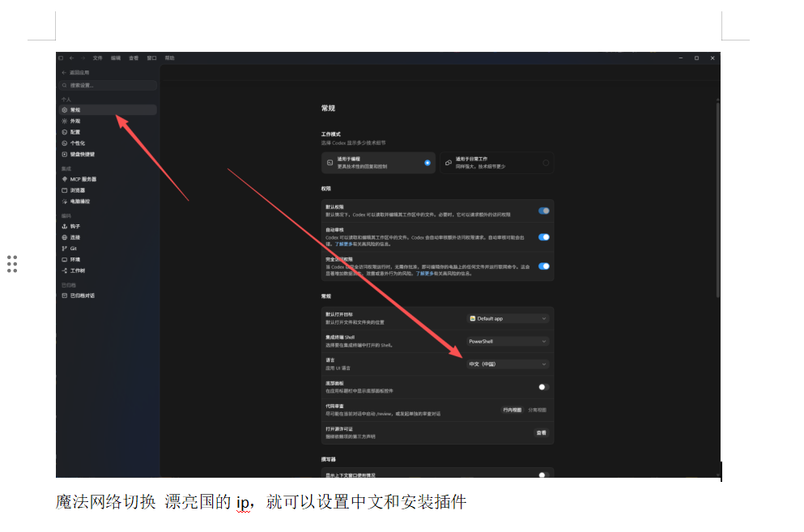Click the magnifier icon in settings search
This screenshot has width=804, height=532.
65,85
